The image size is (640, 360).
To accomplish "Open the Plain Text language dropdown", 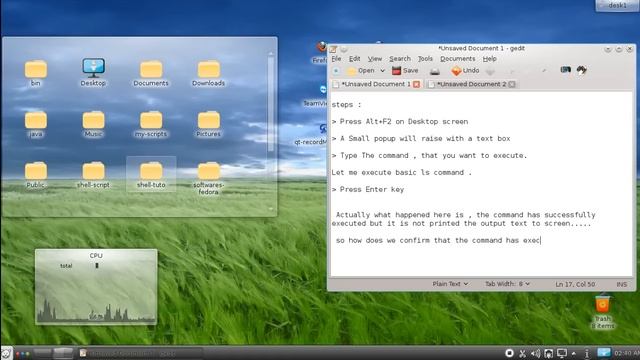I will click(x=450, y=284).
